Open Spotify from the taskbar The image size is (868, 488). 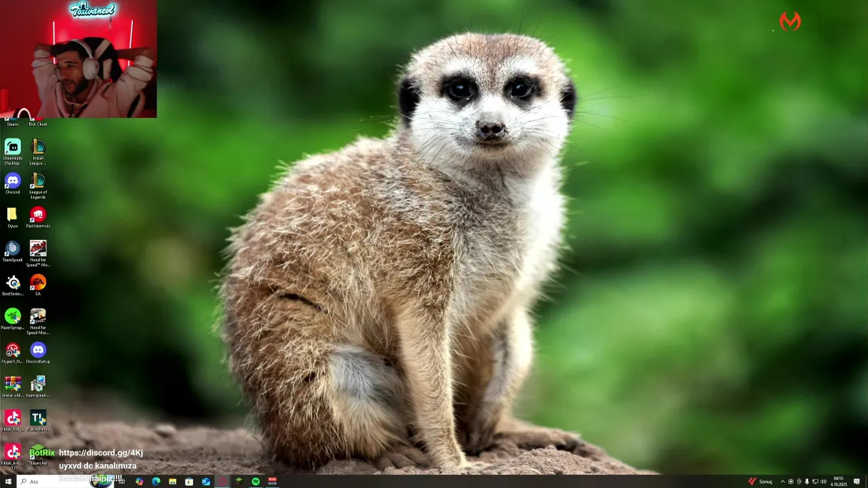click(256, 482)
